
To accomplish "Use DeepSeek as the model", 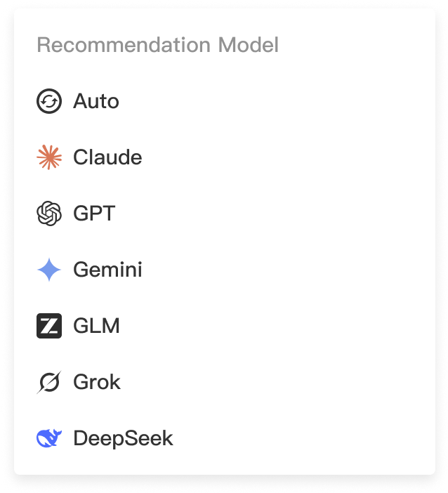I will click(123, 438).
